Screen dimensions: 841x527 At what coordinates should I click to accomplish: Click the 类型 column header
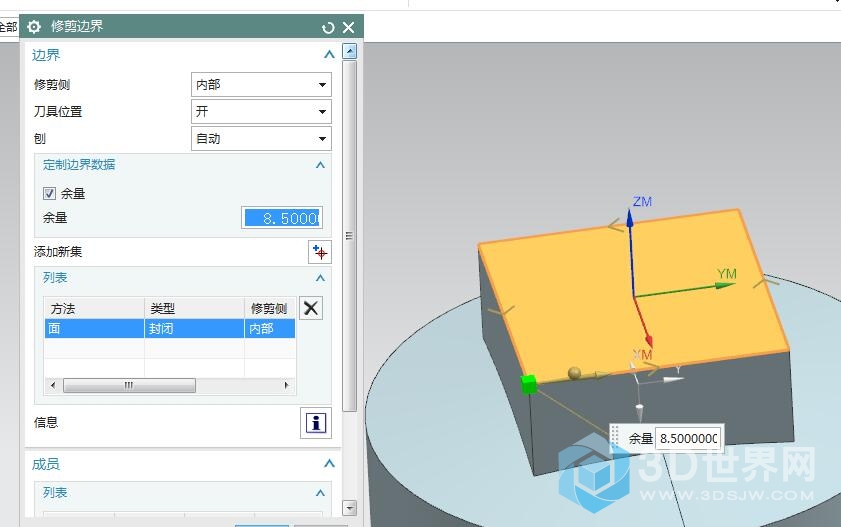[x=194, y=309]
